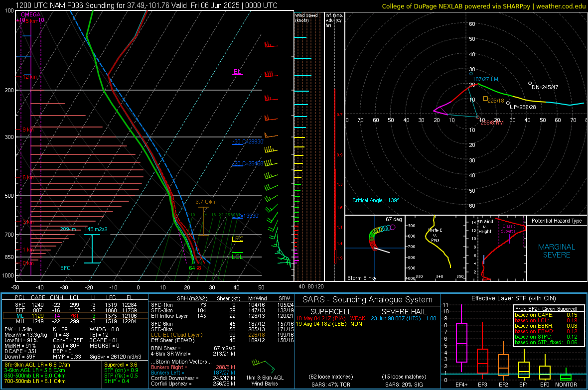Click the -30 C=29930' height label
Viewport: 588px width, 390px height.
click(x=248, y=141)
